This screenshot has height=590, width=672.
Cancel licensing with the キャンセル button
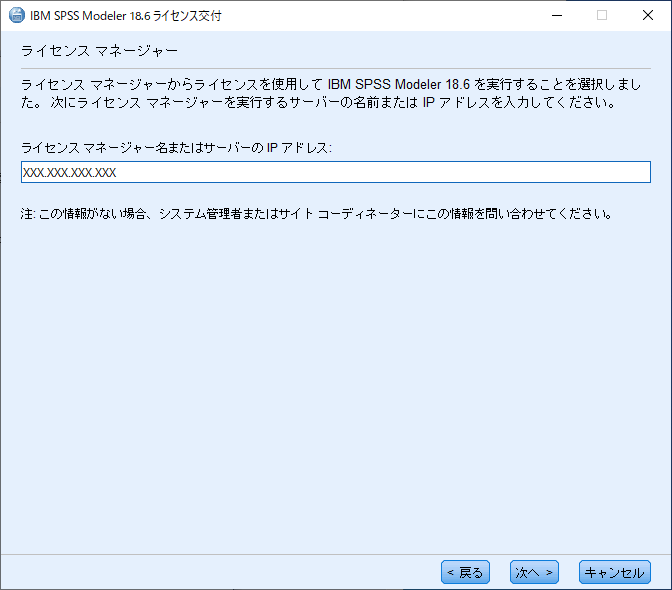pos(615,572)
